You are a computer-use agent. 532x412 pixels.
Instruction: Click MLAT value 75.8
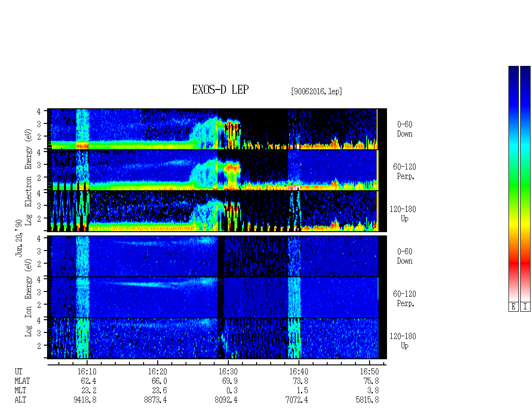point(371,381)
